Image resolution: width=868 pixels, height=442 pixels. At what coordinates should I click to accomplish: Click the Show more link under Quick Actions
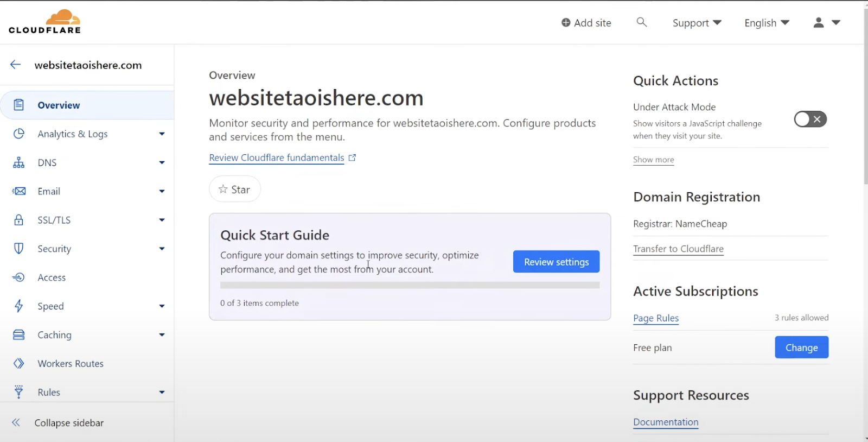[x=653, y=160]
